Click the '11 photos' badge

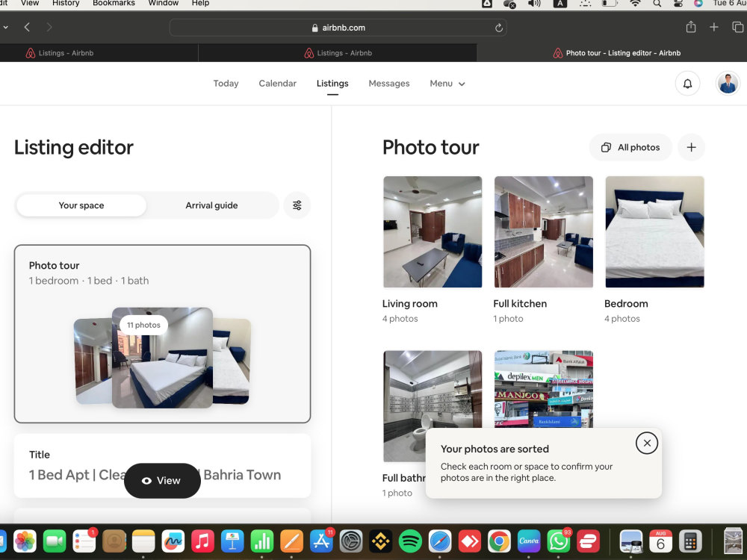(143, 325)
